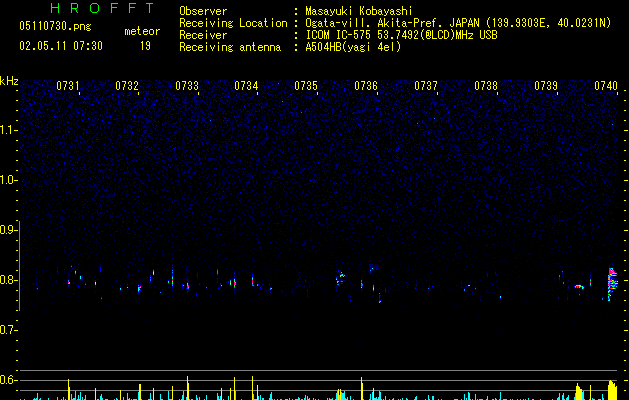This screenshot has width=629, height=400.
Task: Click the strong meteor echo near 0740
Action: 612,284
